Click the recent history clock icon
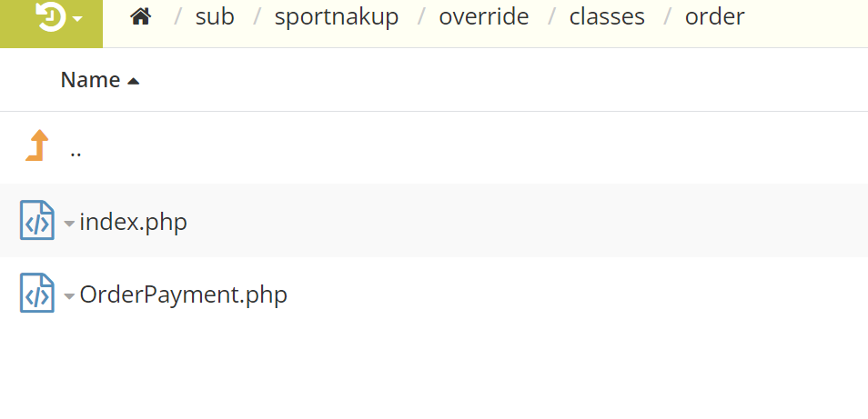The height and width of the screenshot is (419, 868). coord(51,17)
